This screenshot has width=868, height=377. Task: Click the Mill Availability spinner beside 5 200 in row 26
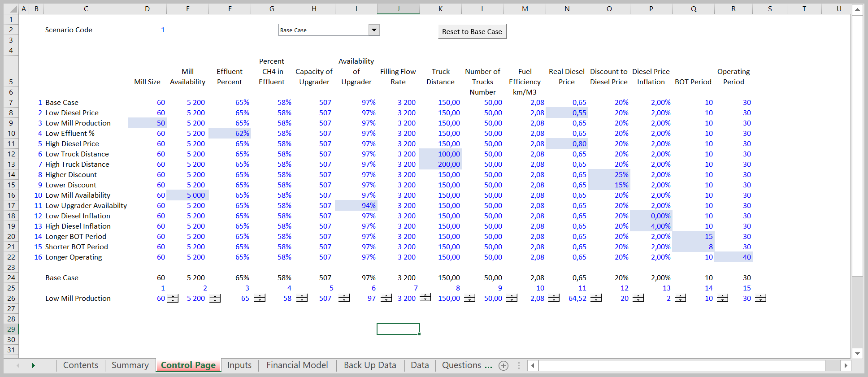pos(215,298)
